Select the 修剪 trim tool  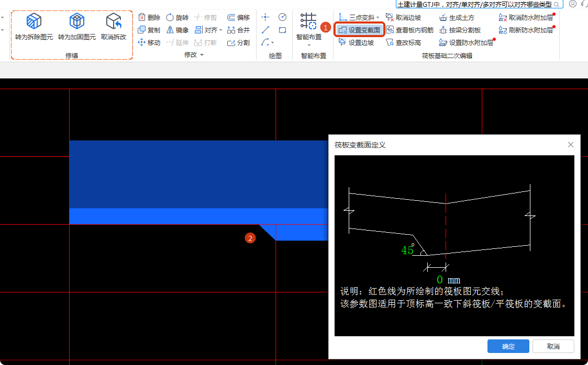(205, 18)
